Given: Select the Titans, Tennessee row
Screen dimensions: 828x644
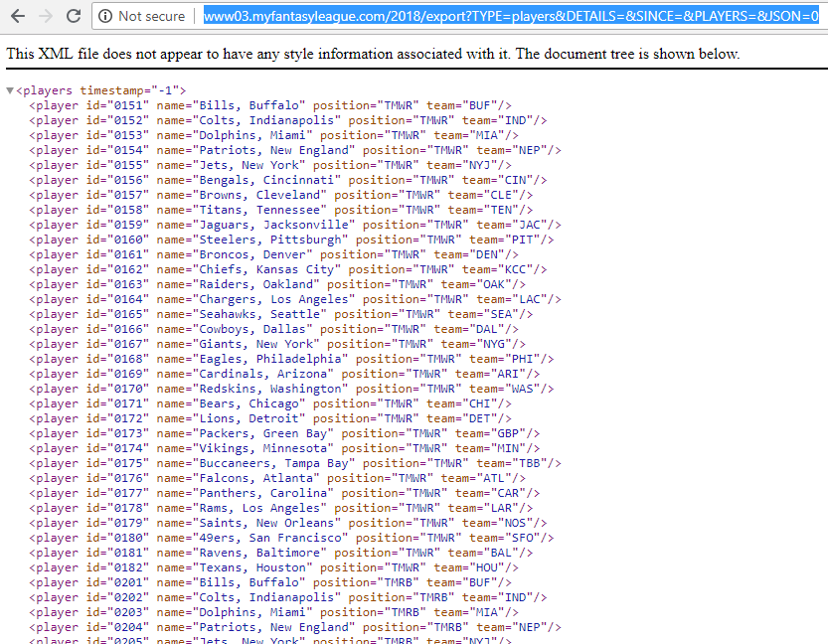Looking at the screenshot, I should 281,210.
